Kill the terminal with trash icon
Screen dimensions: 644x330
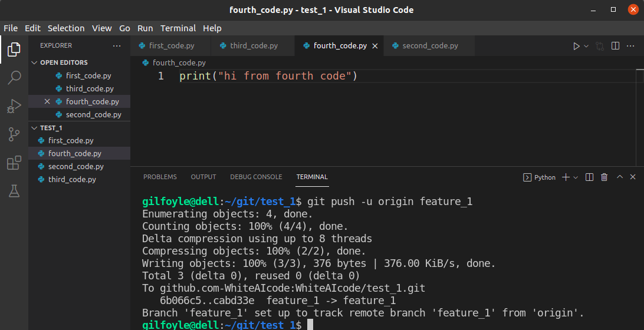pyautogui.click(x=604, y=177)
